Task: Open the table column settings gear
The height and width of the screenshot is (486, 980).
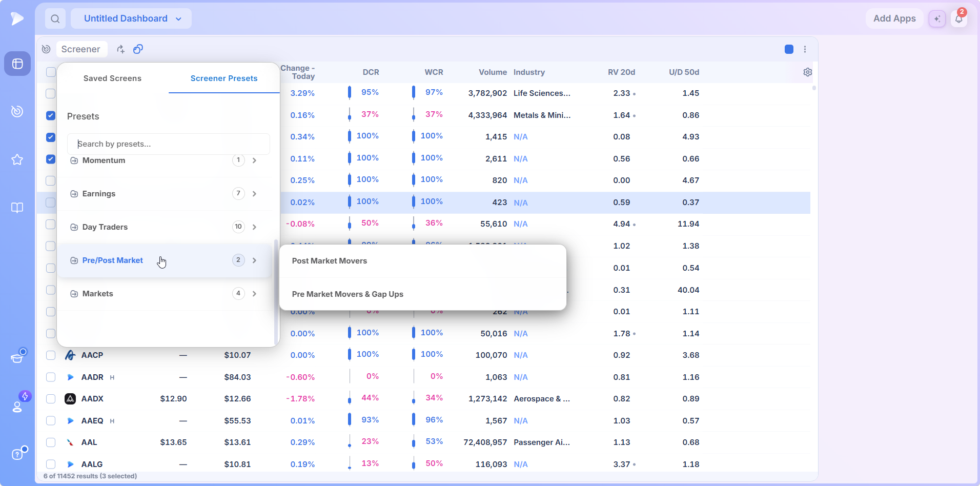Action: click(x=808, y=72)
